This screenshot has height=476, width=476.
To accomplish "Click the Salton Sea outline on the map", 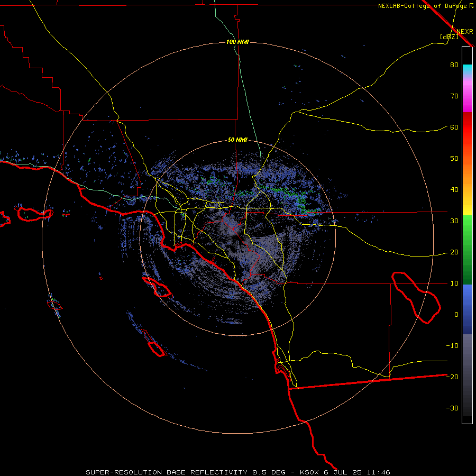I will click(x=417, y=298).
